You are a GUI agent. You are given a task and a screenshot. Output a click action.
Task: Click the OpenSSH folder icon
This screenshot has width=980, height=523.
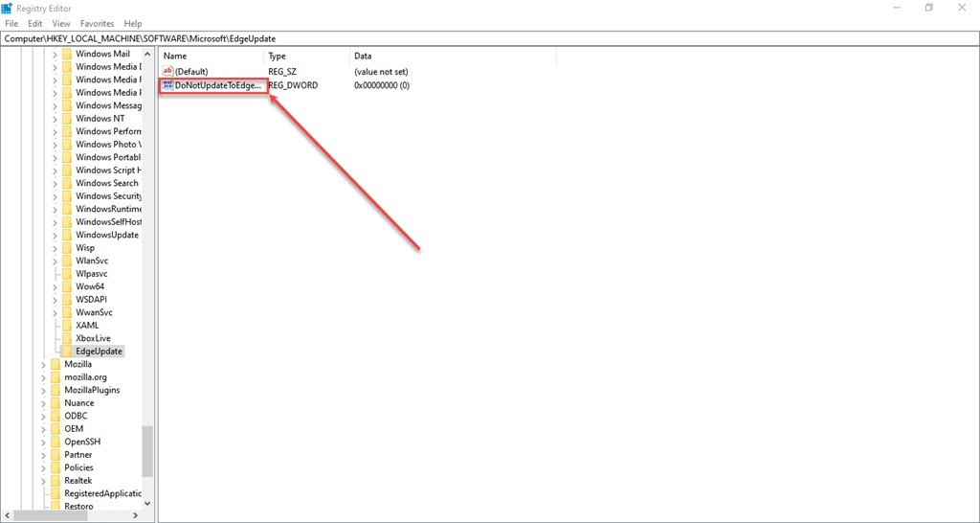56,442
